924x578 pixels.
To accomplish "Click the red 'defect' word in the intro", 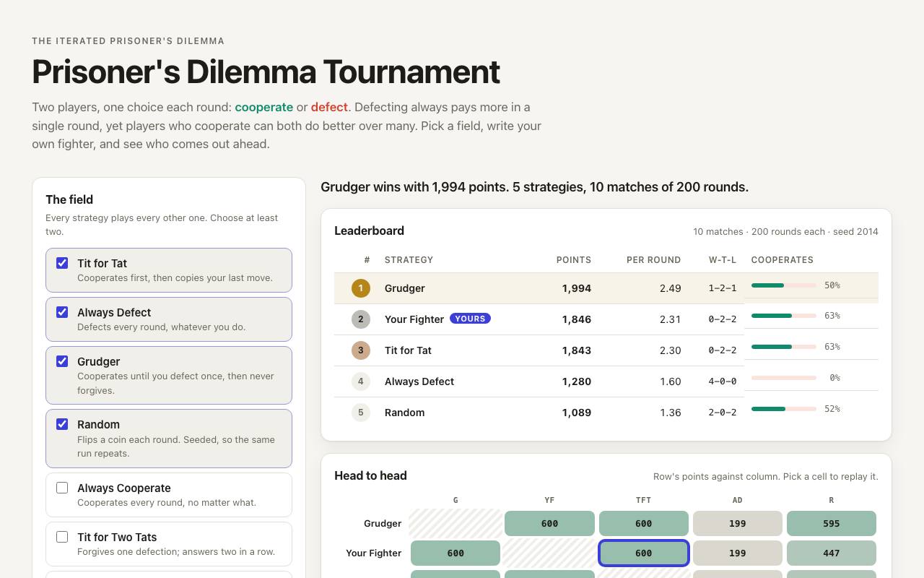I will (x=329, y=107).
